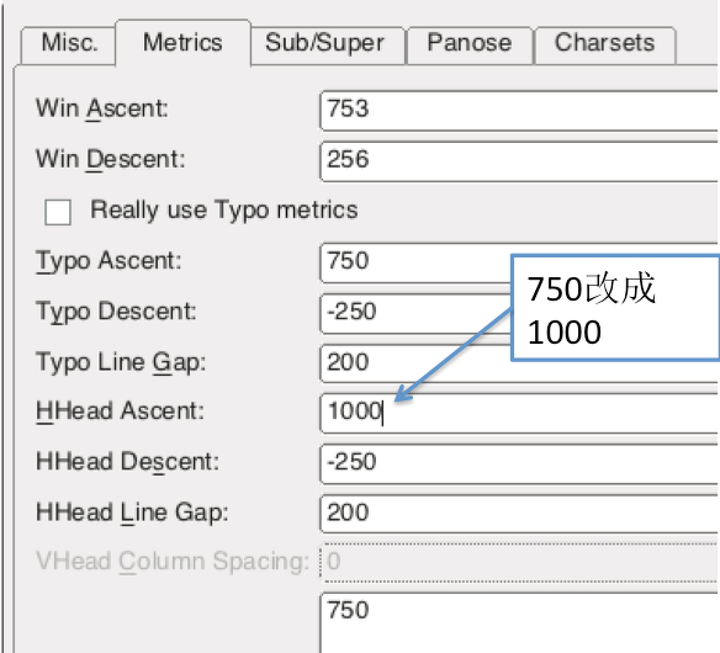Click the 'Win Descent:' label text
720x653 pixels.
pos(110,159)
